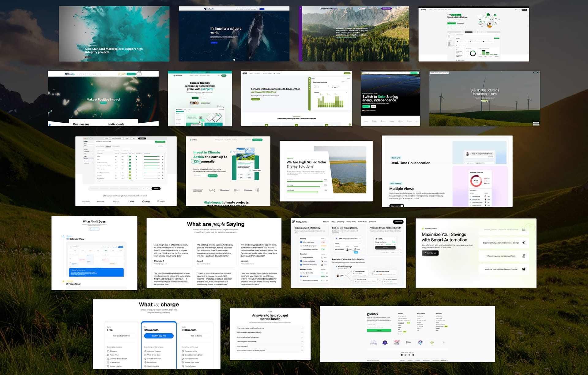Viewport: 588px width, 375px height.
Task: Click the search icon above 'Answers to help you get started faster'
Action: click(x=269, y=312)
